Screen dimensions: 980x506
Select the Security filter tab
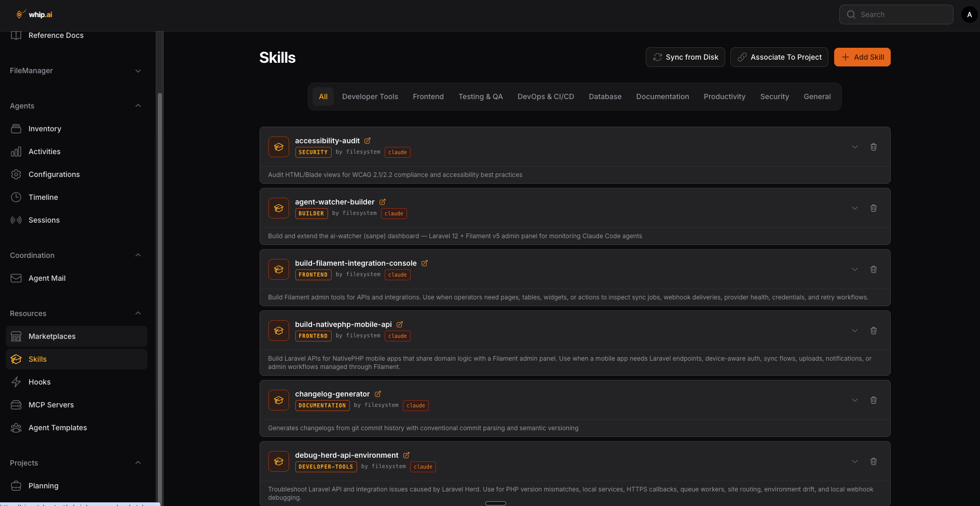pyautogui.click(x=774, y=97)
